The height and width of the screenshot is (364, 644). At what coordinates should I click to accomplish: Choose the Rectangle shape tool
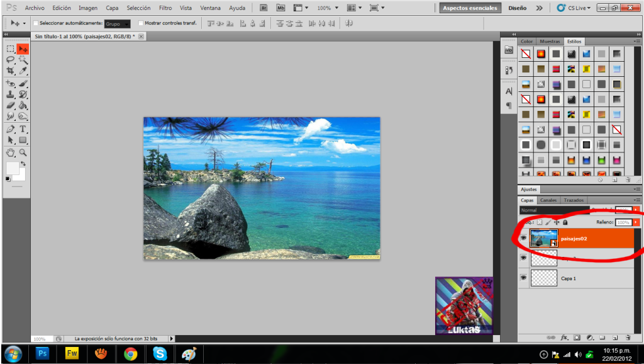pos(23,140)
